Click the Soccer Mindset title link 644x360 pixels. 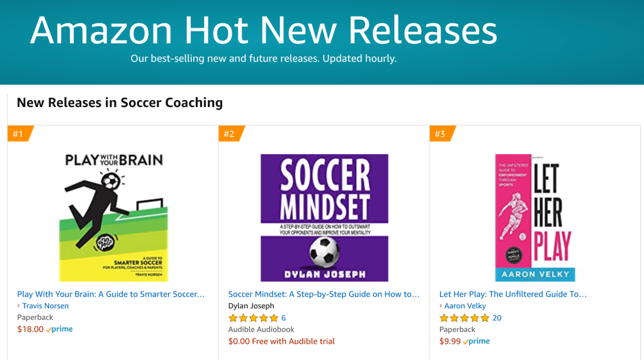324,294
